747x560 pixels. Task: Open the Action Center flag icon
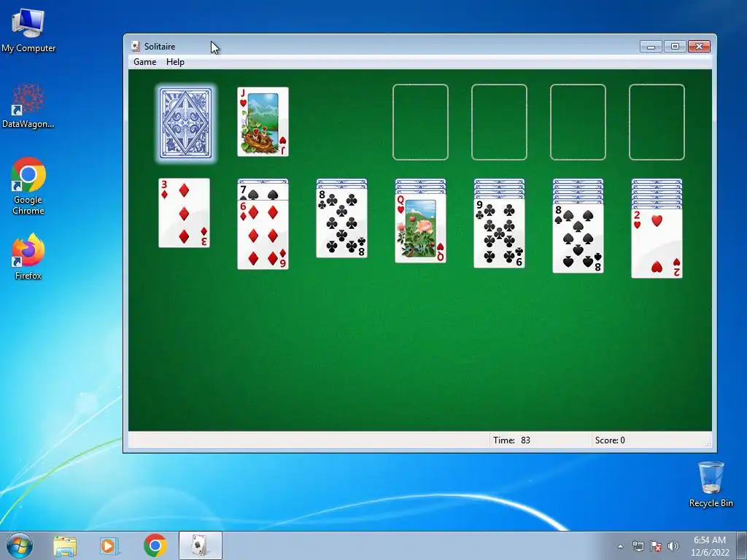click(x=656, y=546)
